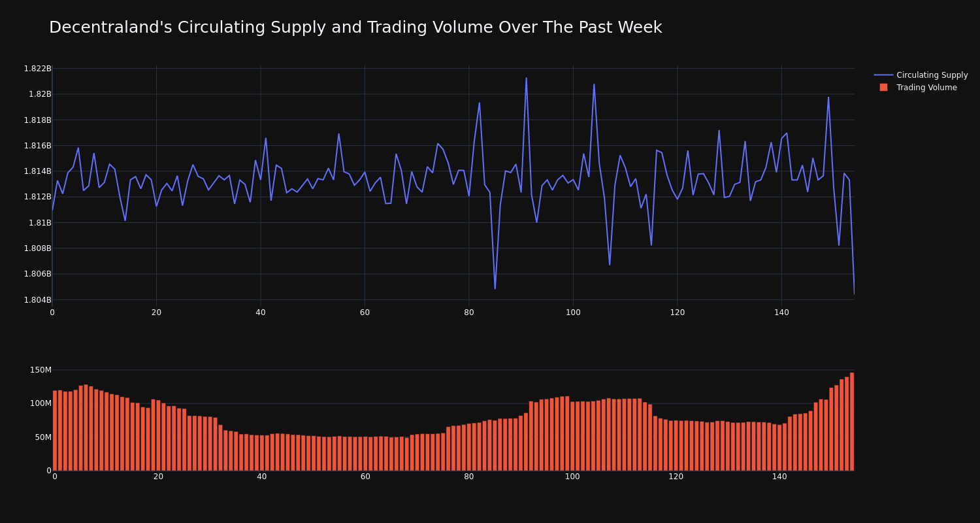980x523 pixels.
Task: Click x-axis label 80 under supply chart
Action: (469, 312)
